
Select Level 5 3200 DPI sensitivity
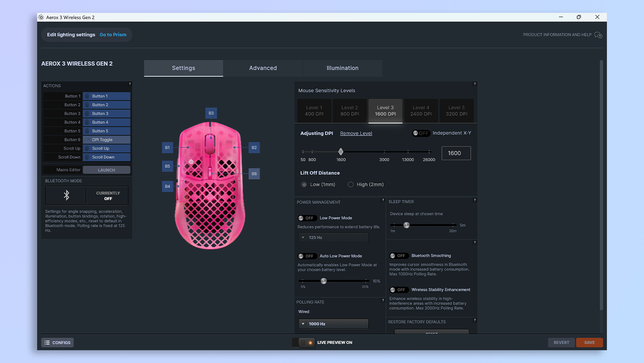click(x=456, y=111)
